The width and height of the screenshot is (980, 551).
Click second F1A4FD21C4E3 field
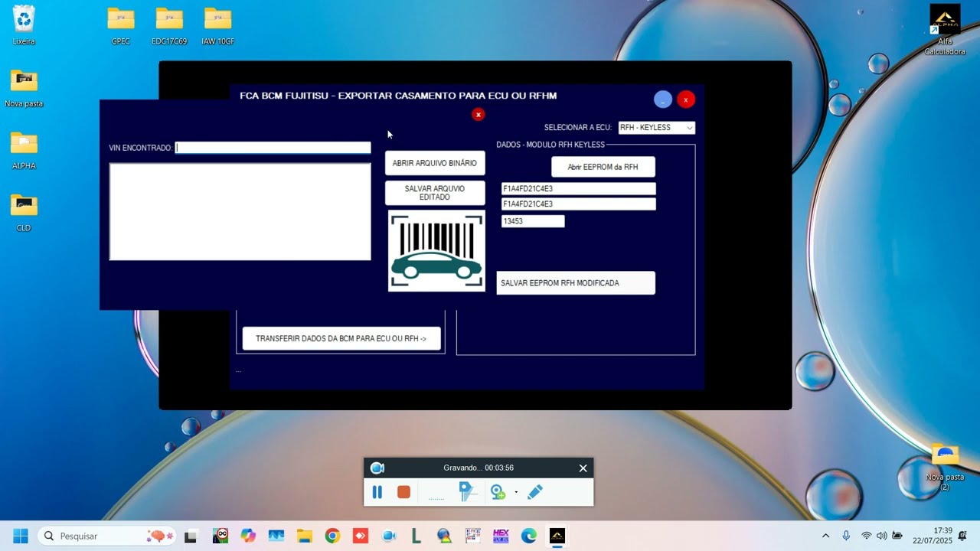tap(578, 204)
